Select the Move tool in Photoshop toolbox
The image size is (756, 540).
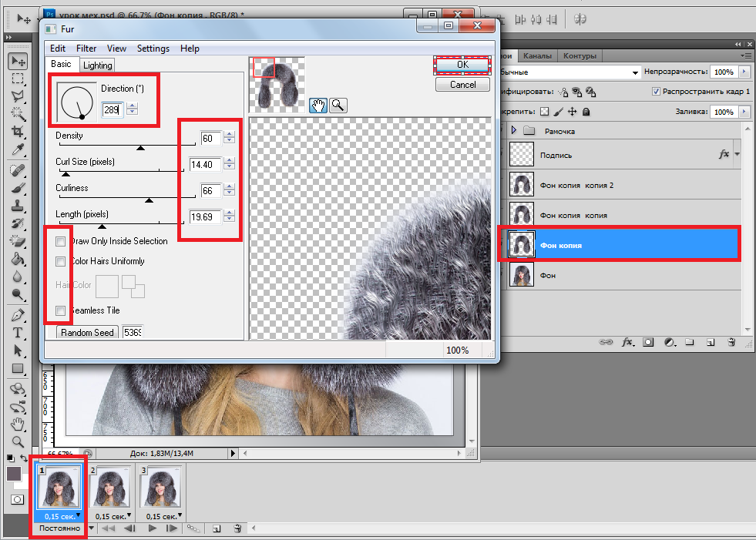point(18,61)
